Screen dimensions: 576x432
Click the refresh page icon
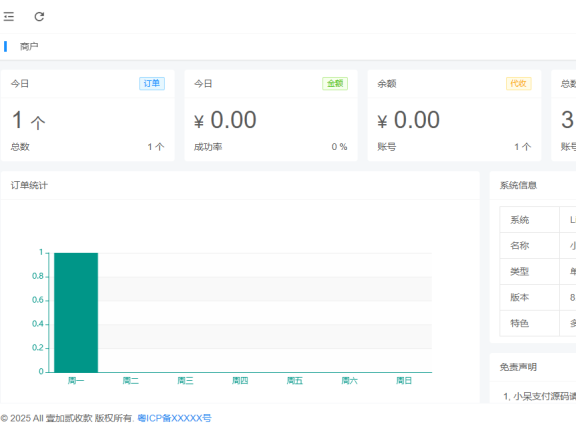click(x=39, y=17)
